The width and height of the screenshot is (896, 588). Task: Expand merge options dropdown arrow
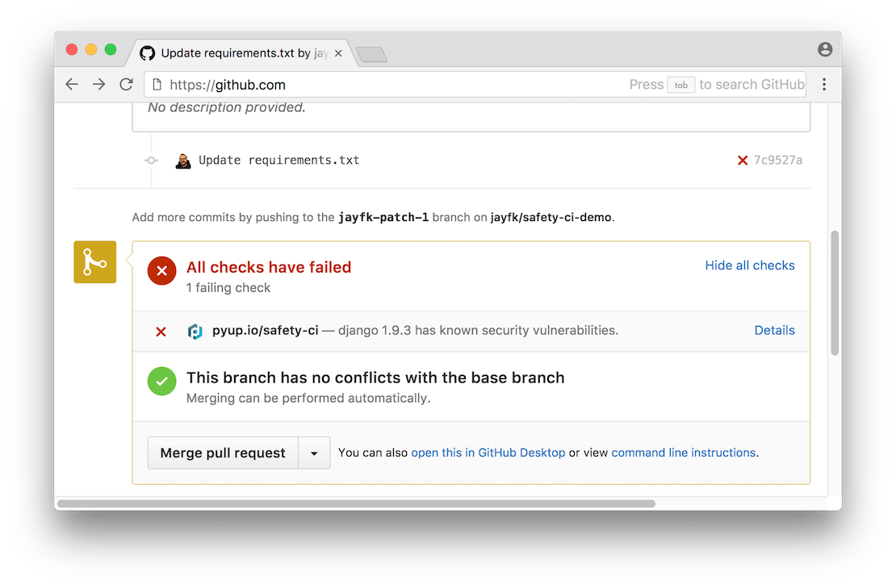point(314,453)
